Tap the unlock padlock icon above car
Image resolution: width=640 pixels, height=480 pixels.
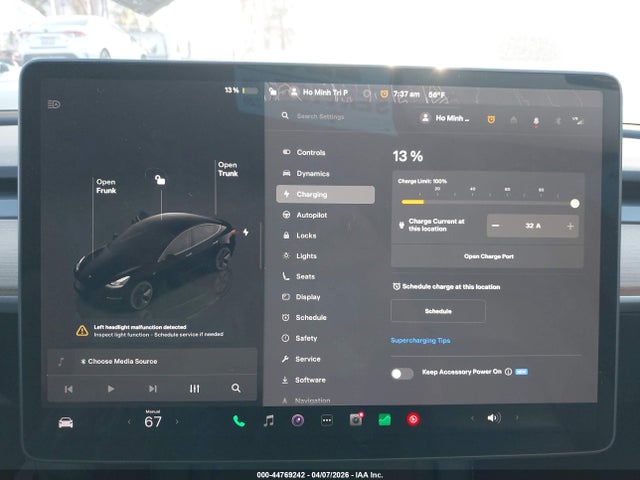(x=160, y=179)
